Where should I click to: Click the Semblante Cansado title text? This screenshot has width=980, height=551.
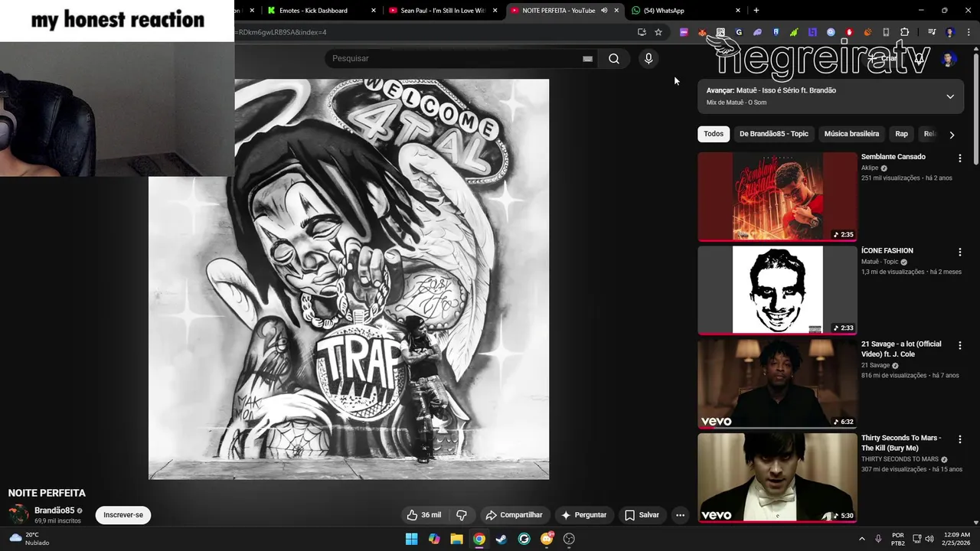click(893, 157)
